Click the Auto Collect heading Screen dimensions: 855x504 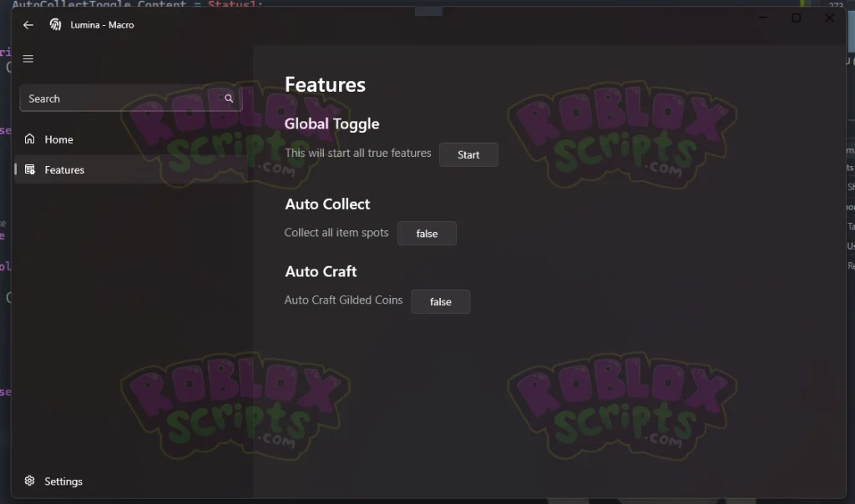pos(327,204)
